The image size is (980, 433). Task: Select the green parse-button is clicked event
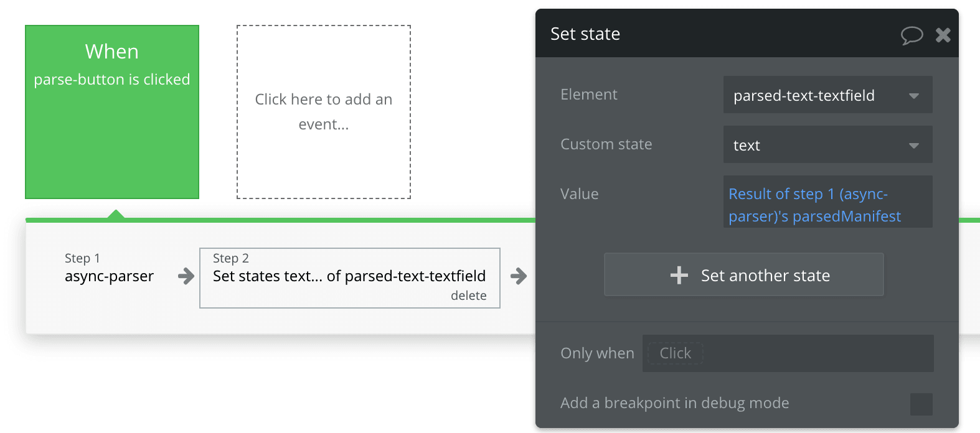click(x=112, y=112)
